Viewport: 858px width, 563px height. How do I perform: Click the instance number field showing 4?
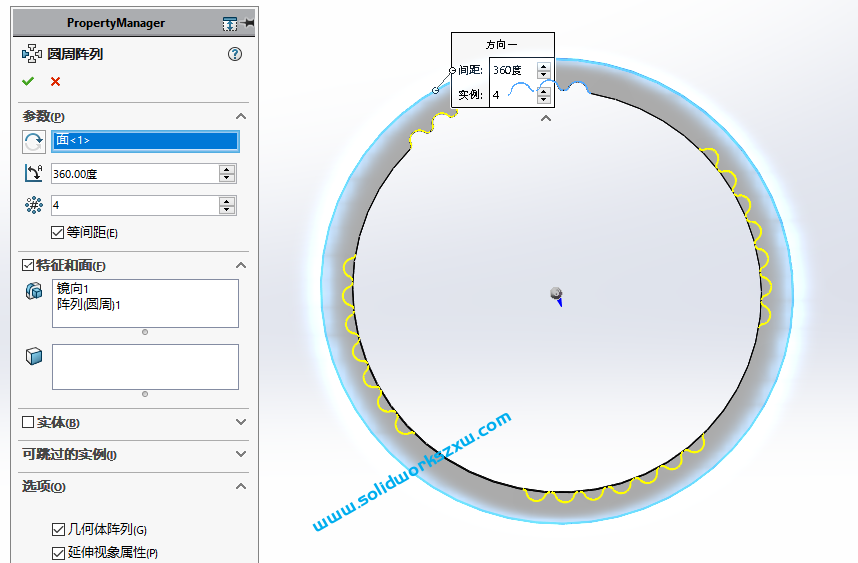click(x=135, y=206)
